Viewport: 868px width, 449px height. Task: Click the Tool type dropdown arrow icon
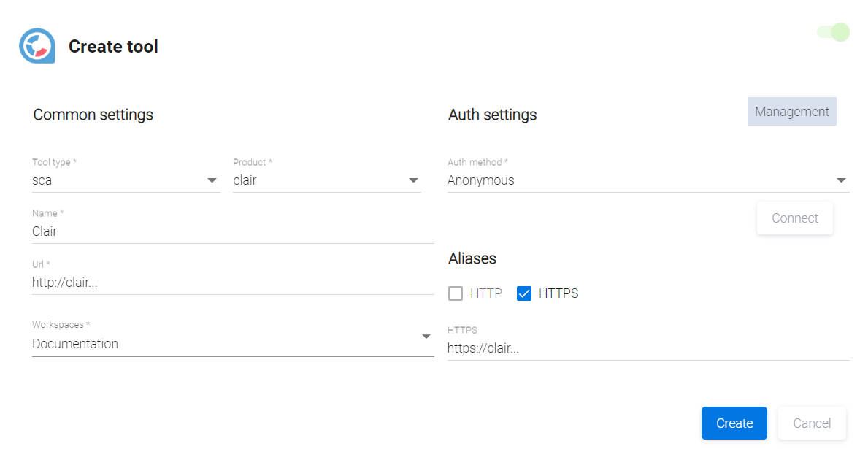[x=212, y=180]
